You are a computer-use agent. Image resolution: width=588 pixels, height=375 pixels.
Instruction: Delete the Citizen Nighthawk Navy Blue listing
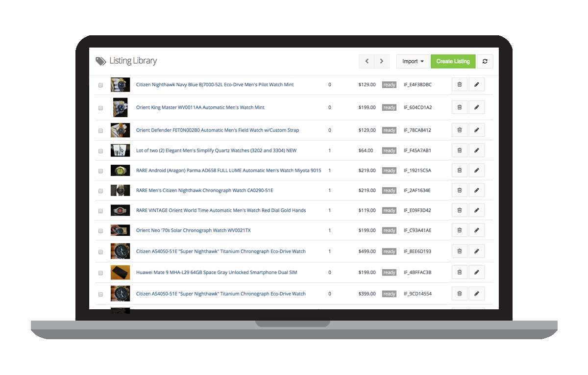[459, 85]
